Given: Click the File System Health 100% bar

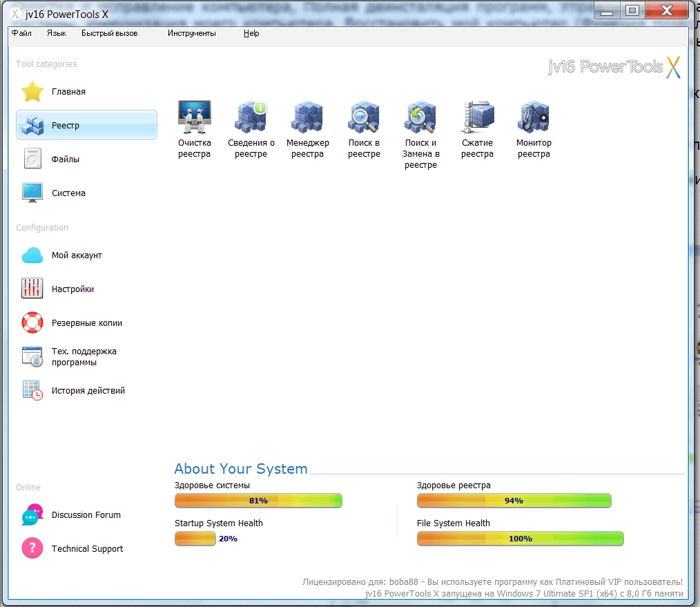Looking at the screenshot, I should pos(520,539).
